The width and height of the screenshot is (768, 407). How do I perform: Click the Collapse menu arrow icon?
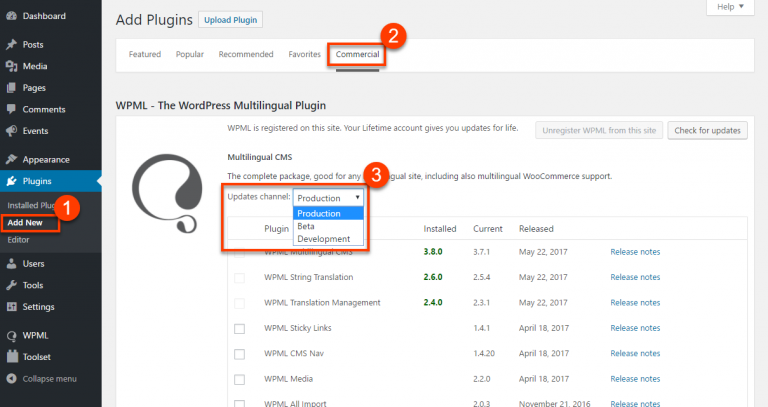[x=11, y=379]
